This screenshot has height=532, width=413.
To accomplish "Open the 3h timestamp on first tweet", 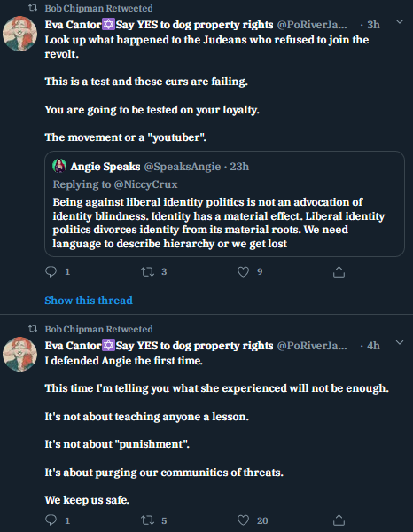I will click(373, 25).
